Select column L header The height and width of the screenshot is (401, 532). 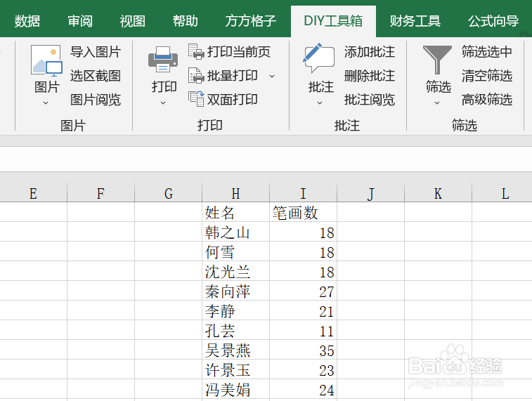point(502,193)
